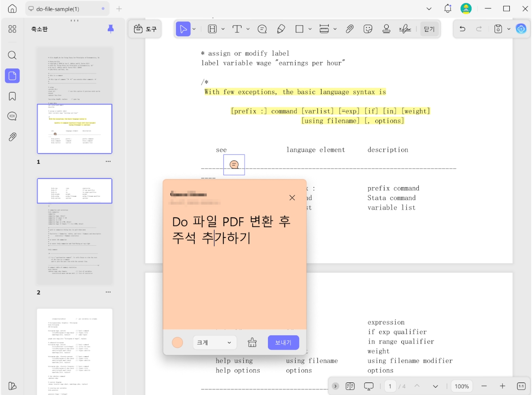Pin the thumbnail panel open
This screenshot has height=395, width=532.
[111, 29]
